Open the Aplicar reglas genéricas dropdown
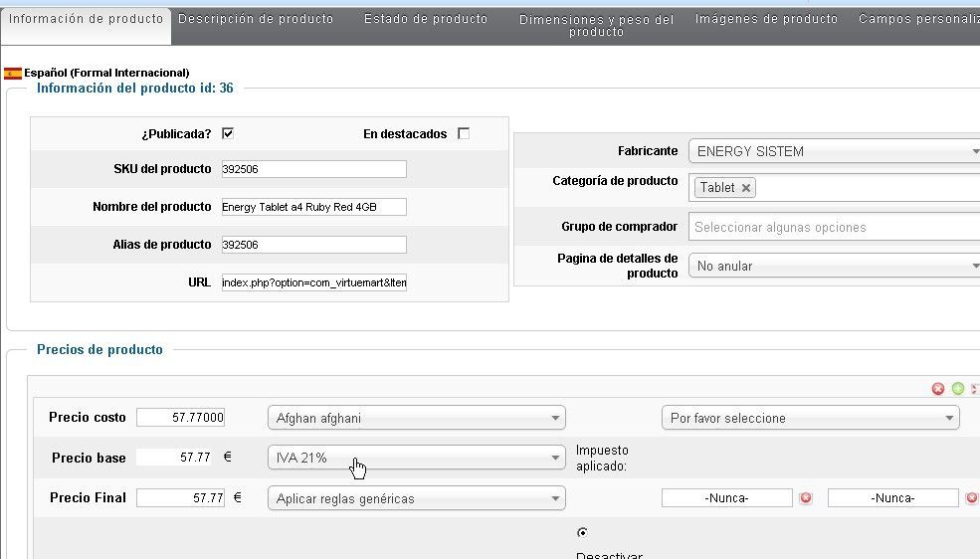 416,498
